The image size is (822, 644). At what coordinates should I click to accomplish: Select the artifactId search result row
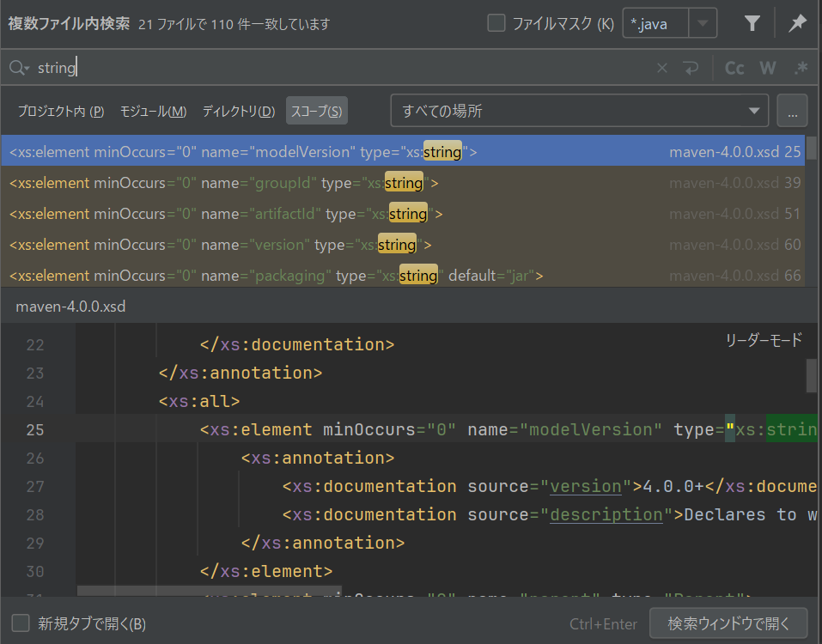tap(403, 214)
